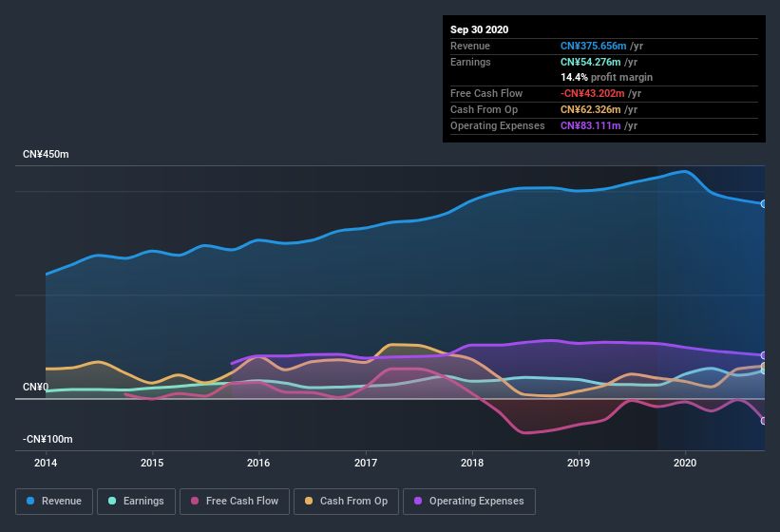780x532 pixels.
Task: Click the CN¥450m y-axis label
Action: [46, 154]
